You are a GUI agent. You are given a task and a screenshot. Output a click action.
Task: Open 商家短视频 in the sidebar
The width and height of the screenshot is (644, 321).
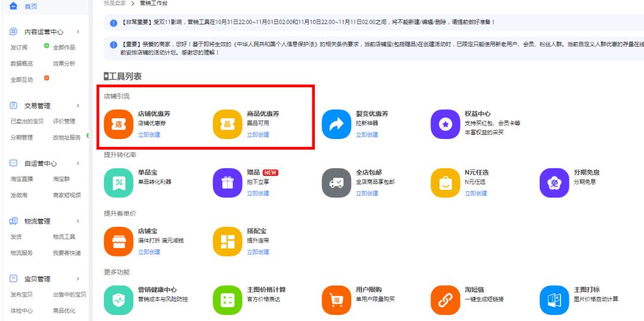[x=67, y=195]
